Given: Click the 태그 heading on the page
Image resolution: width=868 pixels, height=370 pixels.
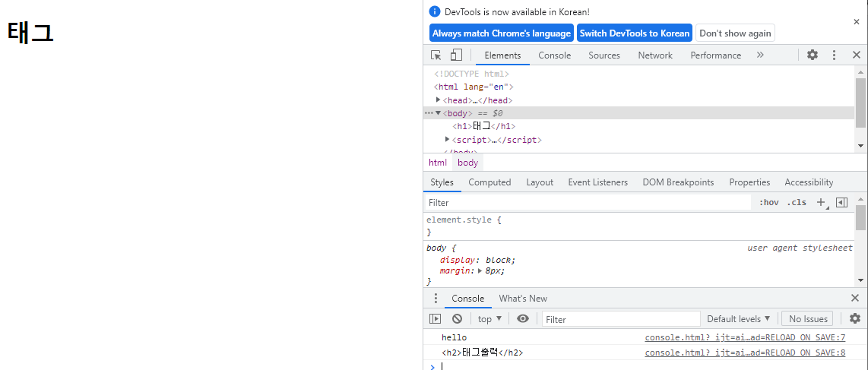Looking at the screenshot, I should coord(30,33).
